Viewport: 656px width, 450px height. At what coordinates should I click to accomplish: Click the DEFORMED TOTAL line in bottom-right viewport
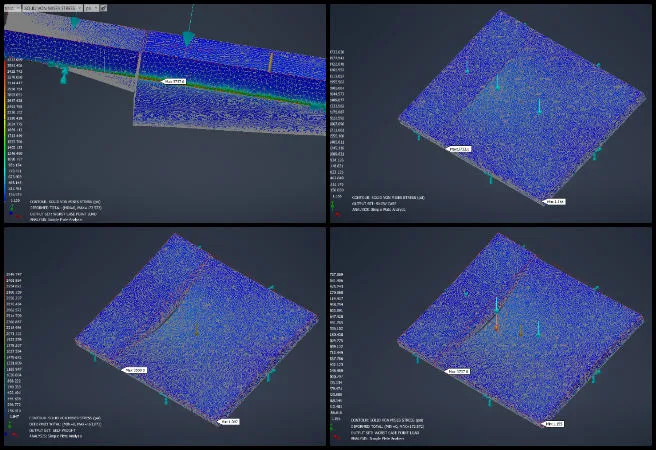(387, 426)
